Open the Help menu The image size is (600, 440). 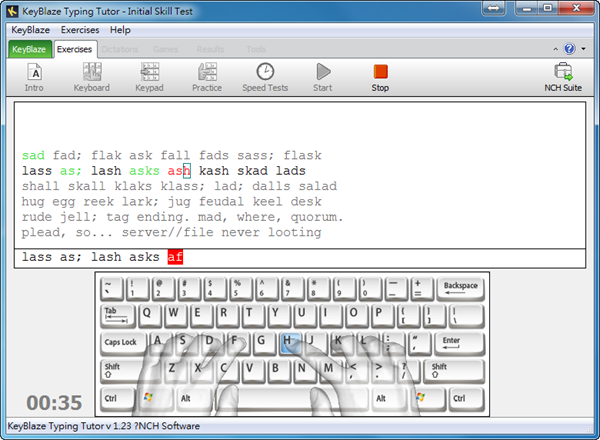(120, 30)
